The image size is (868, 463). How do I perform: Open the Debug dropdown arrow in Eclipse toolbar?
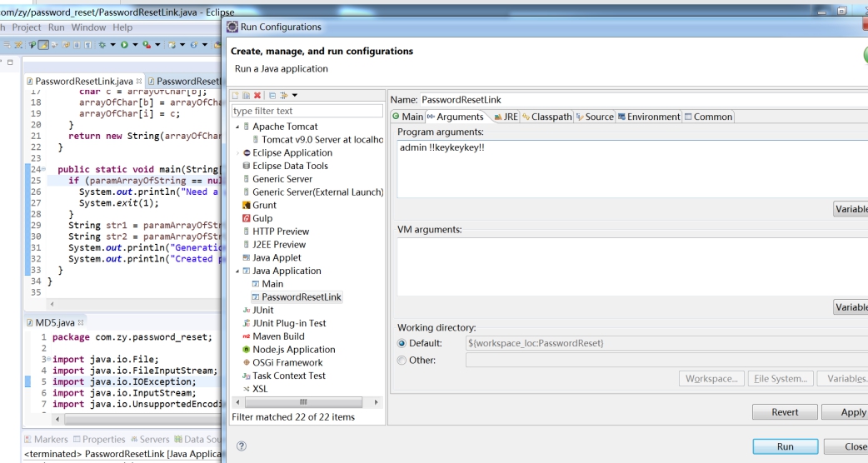(x=113, y=45)
